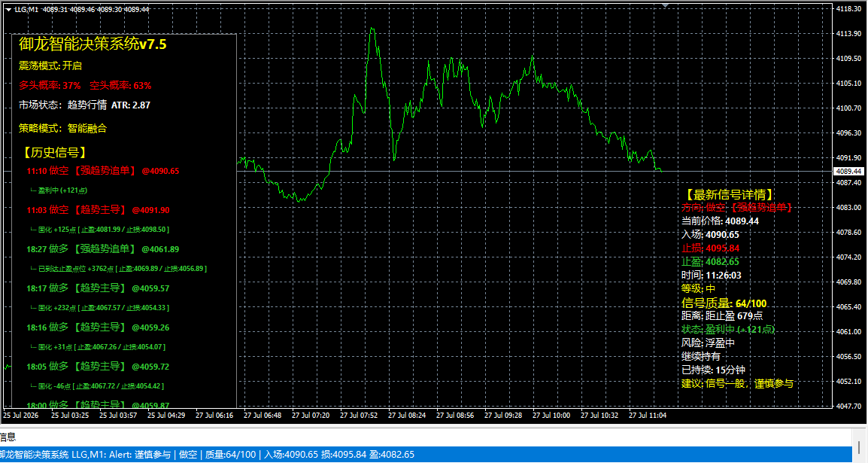Click the 等级: 中 line
Image resolution: width=868 pixels, height=463 pixels.
pyautogui.click(x=698, y=289)
